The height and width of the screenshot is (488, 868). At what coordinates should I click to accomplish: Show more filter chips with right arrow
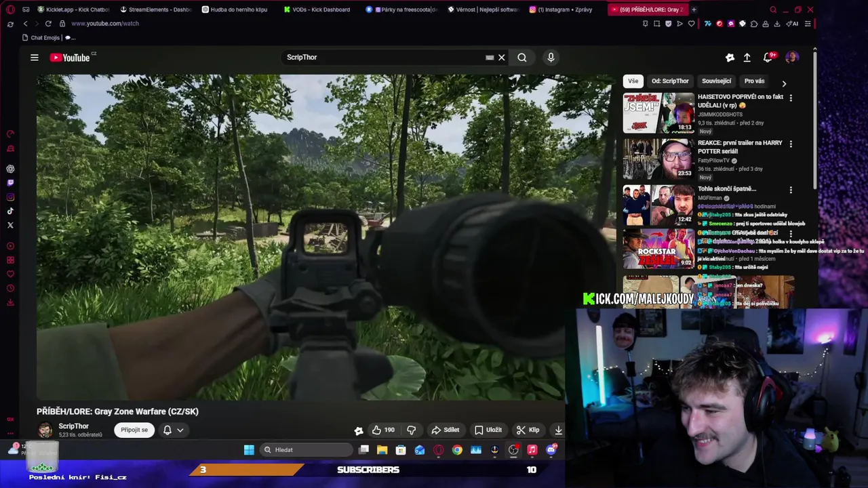tap(784, 83)
